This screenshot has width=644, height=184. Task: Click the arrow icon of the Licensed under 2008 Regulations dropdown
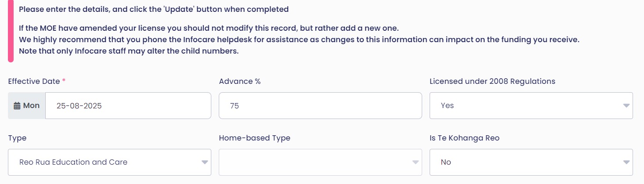coord(626,106)
